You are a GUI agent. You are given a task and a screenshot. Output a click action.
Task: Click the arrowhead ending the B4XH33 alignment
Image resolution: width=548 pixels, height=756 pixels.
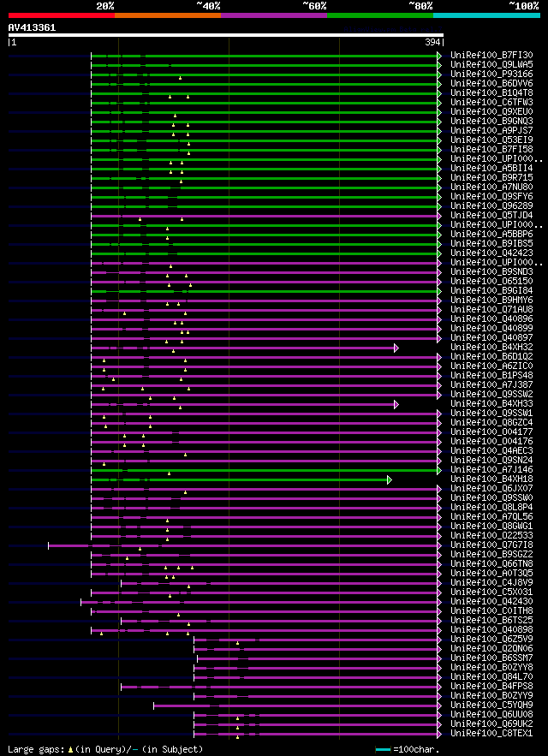point(396,404)
